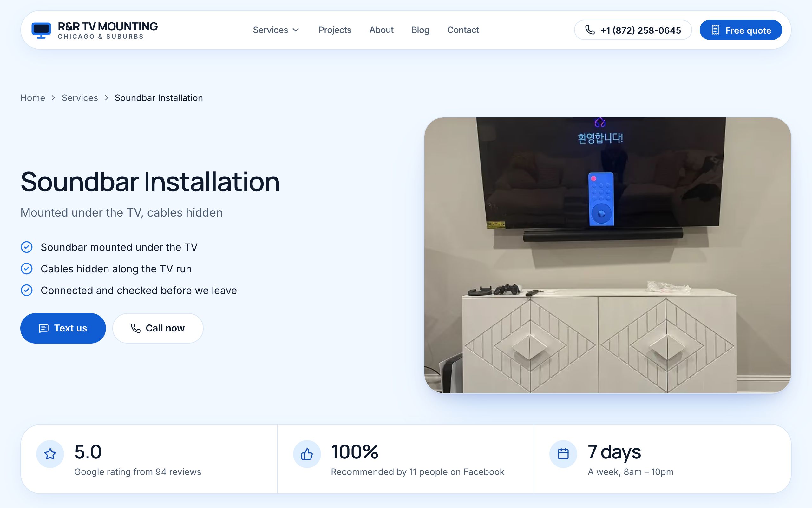
Task: Click check icon next to Soundbar mounted under the TV
Action: (x=27, y=247)
